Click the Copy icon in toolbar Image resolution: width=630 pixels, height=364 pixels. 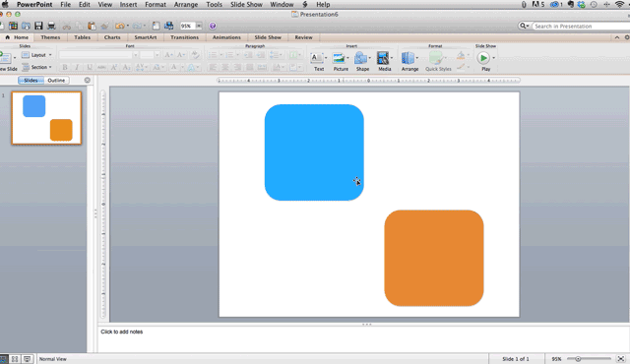point(79,27)
